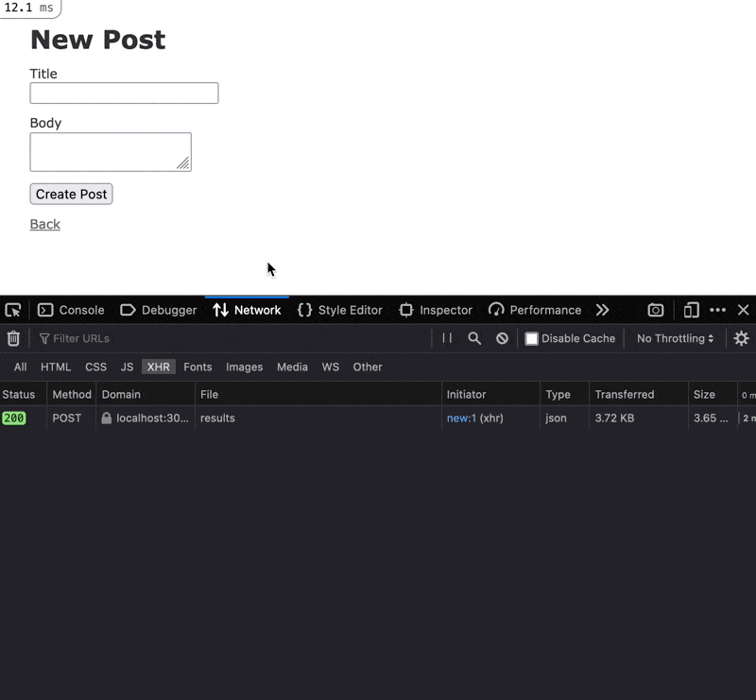Viewport: 756px width, 700px height.
Task: Enable the Disable Cache checkbox
Action: [532, 338]
